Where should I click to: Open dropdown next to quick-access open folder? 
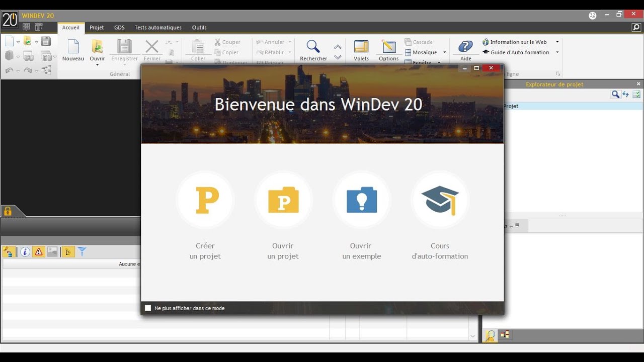(36, 42)
